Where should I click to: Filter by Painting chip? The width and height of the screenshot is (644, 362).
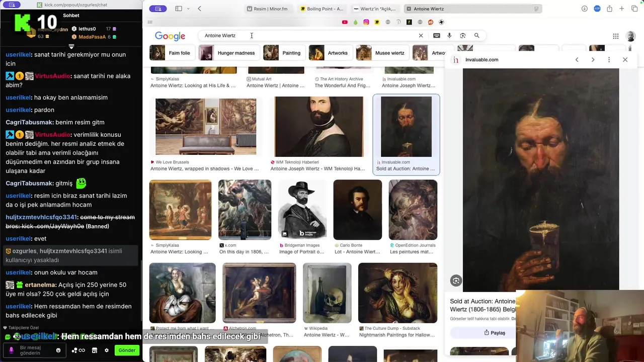click(x=284, y=53)
